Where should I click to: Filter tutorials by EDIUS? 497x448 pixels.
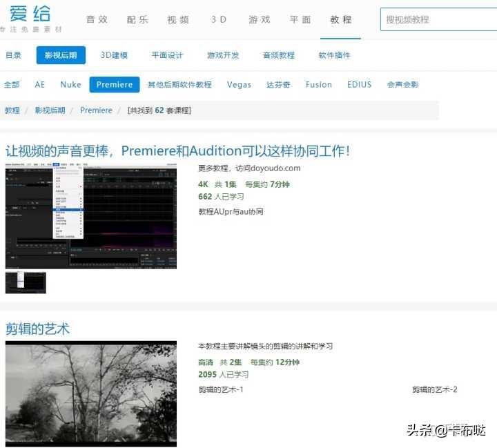pyautogui.click(x=360, y=85)
